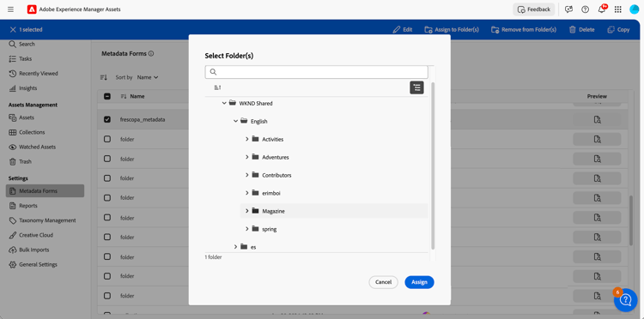This screenshot has width=644, height=319.
Task: Expand the erimboi folder
Action: coord(247,193)
